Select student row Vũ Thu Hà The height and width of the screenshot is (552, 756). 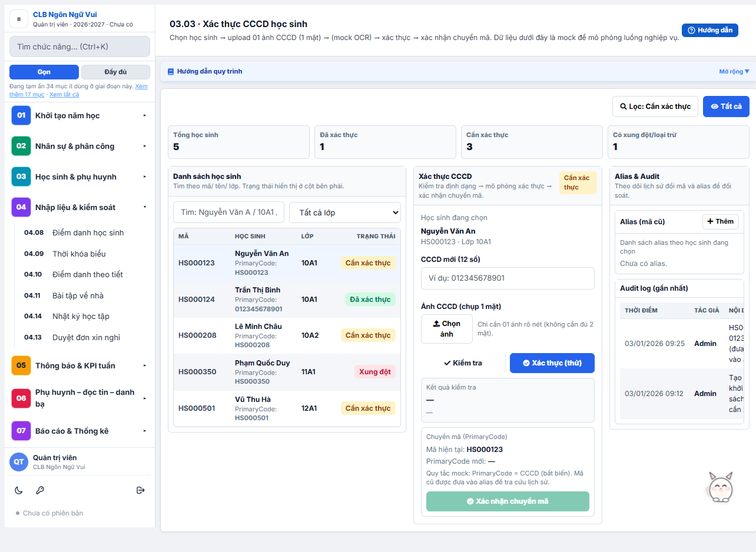coord(287,408)
